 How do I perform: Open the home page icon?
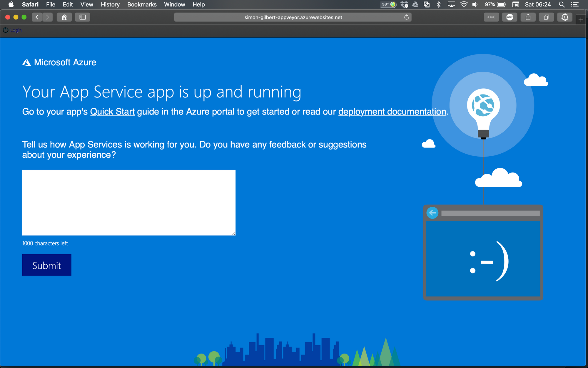(x=64, y=17)
